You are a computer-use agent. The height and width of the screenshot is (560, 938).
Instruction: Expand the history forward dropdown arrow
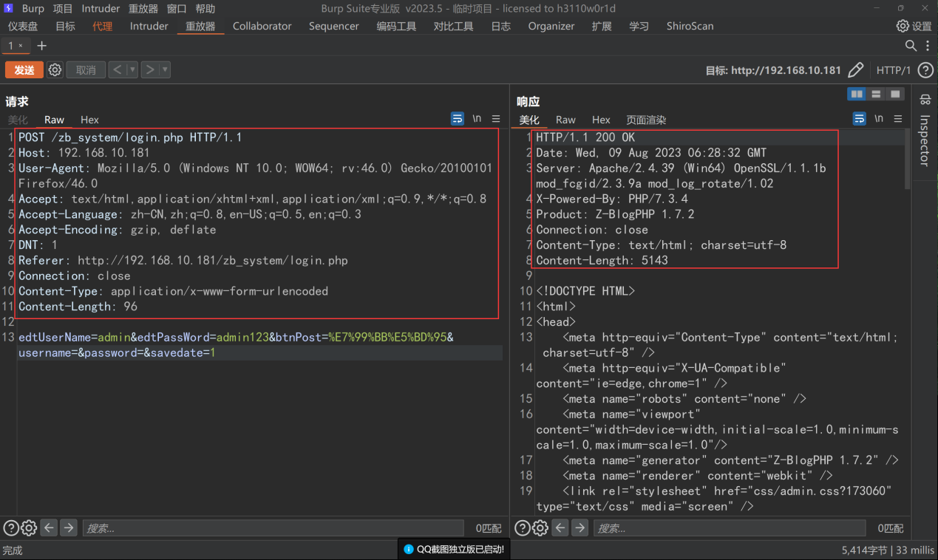(165, 70)
